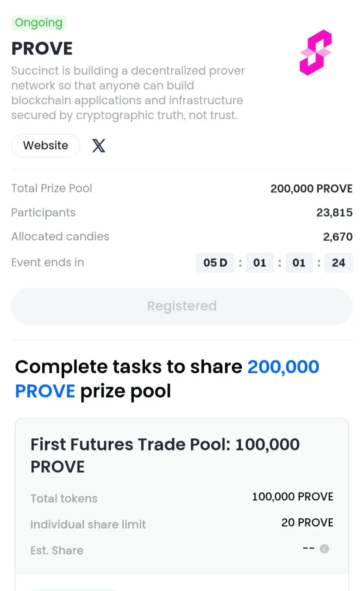
Task: Tap the Participants count 23,815
Action: click(x=334, y=213)
